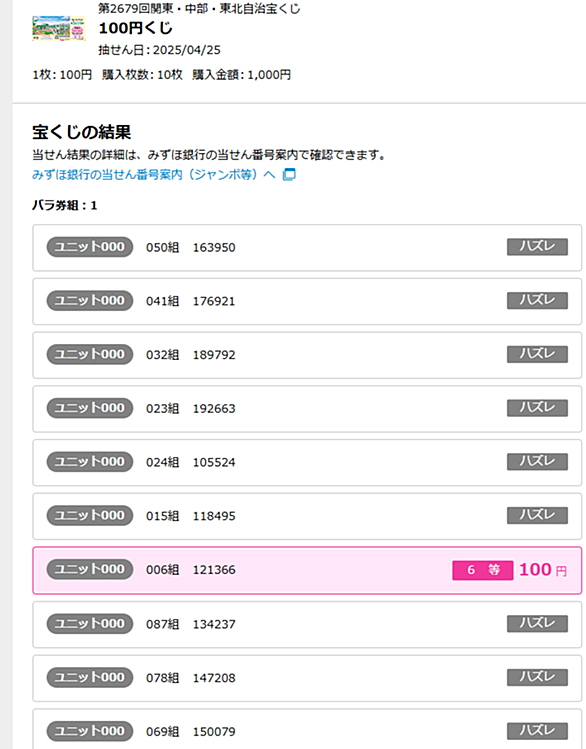This screenshot has height=749, width=586.
Task: Click ハズレ label on ticket 192663
Action: 537,408
